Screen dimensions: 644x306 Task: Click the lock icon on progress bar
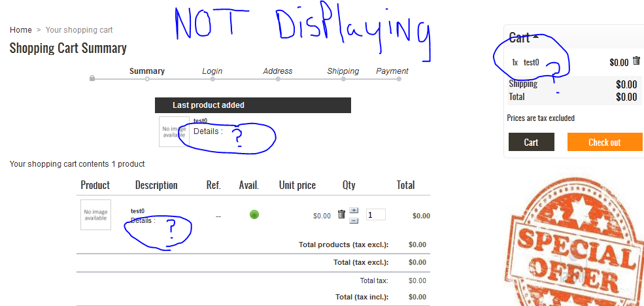click(x=92, y=78)
